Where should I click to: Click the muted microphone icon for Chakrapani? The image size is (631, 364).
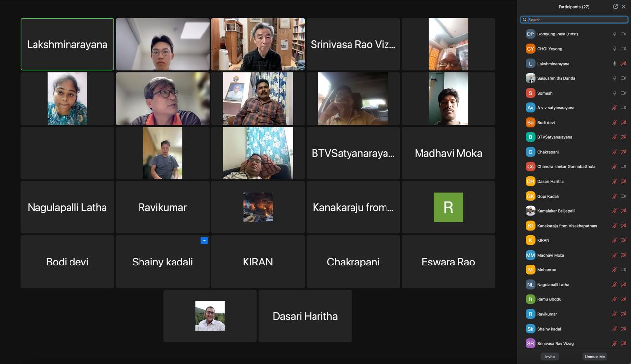pyautogui.click(x=615, y=152)
